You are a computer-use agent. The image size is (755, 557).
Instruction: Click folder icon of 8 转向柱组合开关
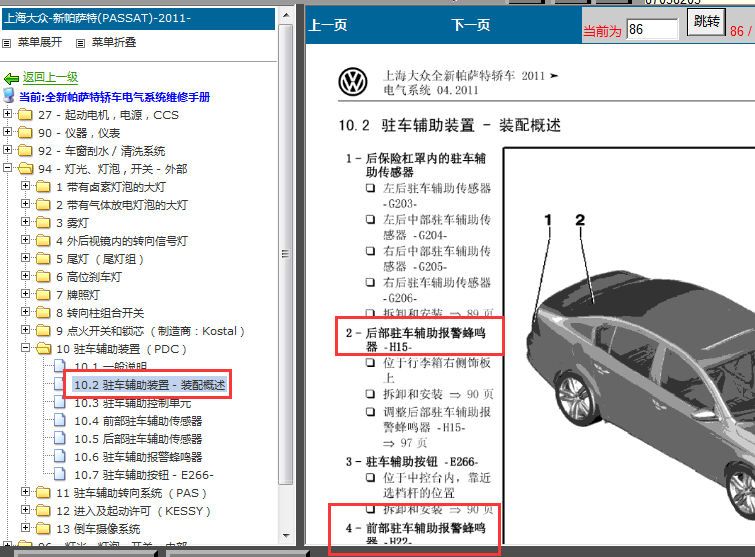pos(43,312)
